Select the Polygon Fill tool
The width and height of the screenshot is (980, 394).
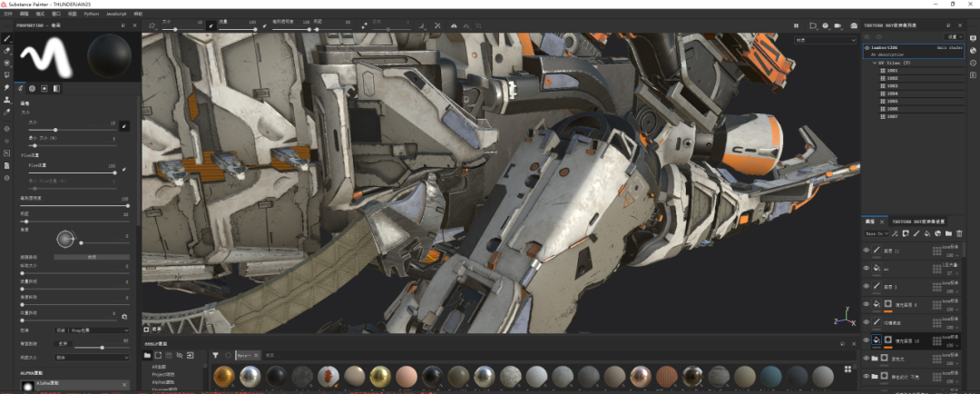tap(7, 74)
